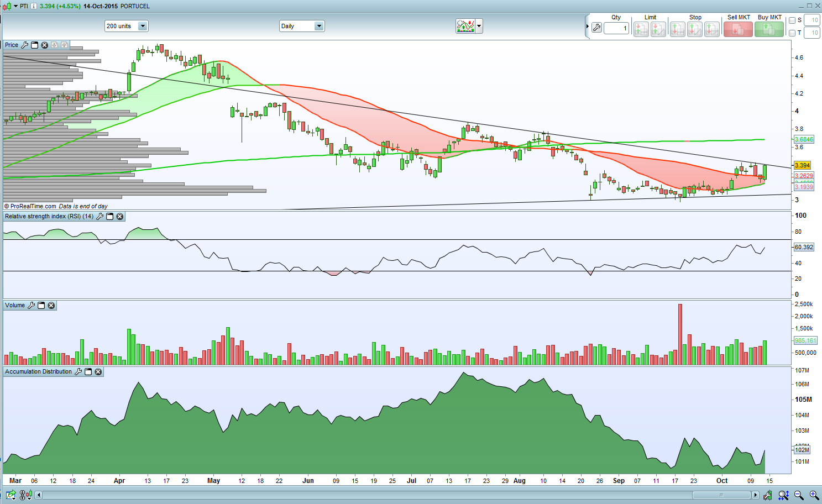Screen dimensions: 822x504
Task: Move the Price panel up
Action: 64,45
